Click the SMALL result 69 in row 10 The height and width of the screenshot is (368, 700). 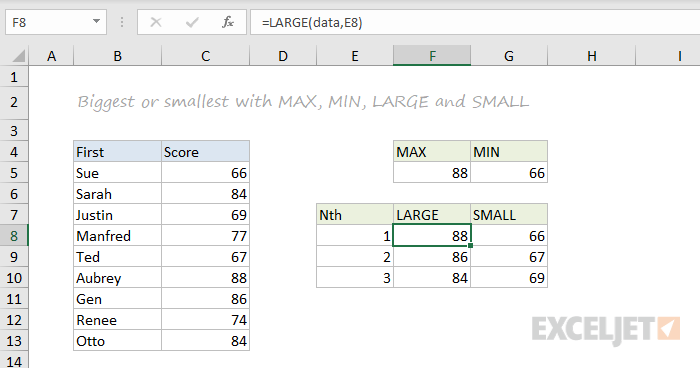(x=509, y=278)
